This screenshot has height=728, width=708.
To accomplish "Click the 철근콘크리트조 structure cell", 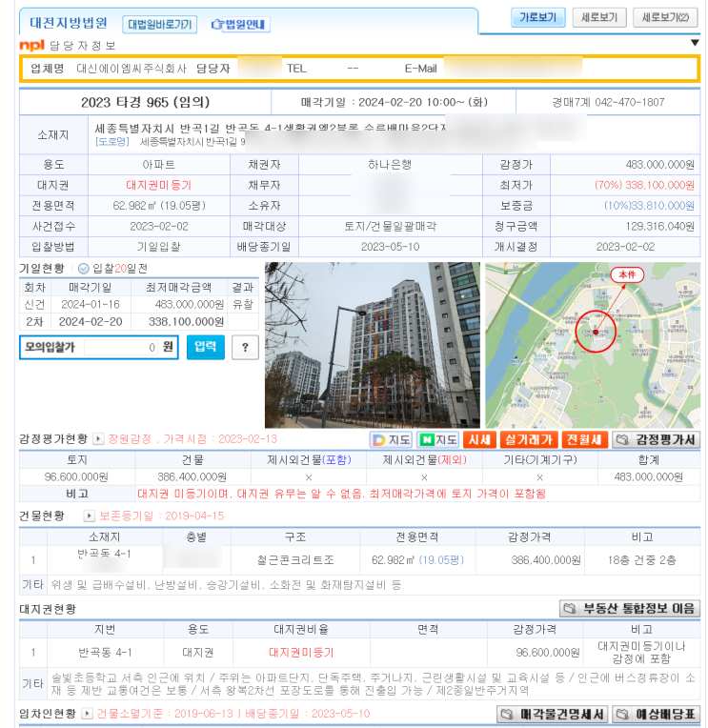I will [x=295, y=560].
